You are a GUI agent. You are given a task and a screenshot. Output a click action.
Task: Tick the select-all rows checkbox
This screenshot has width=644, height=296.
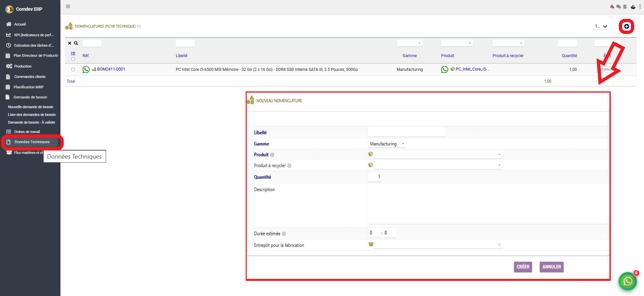click(73, 59)
